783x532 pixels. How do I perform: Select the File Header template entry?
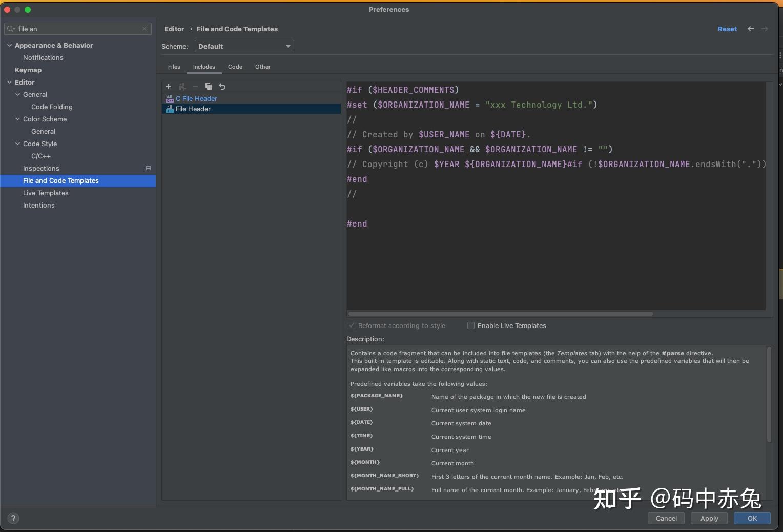(252, 109)
